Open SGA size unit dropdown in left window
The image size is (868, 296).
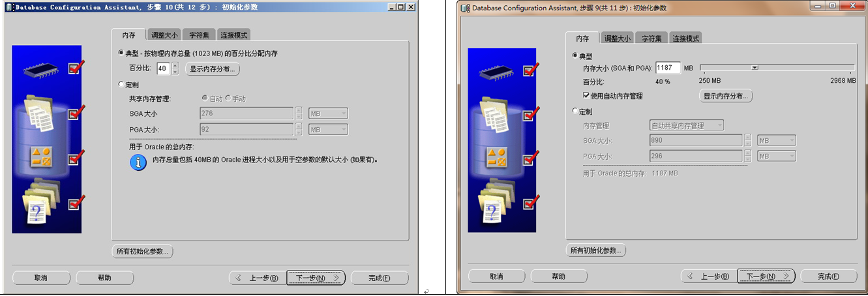(328, 113)
